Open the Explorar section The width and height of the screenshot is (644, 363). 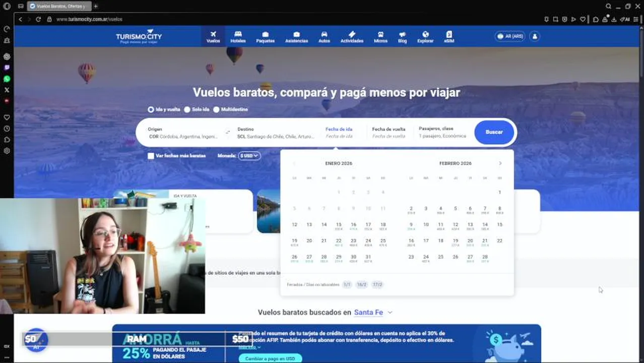(425, 37)
